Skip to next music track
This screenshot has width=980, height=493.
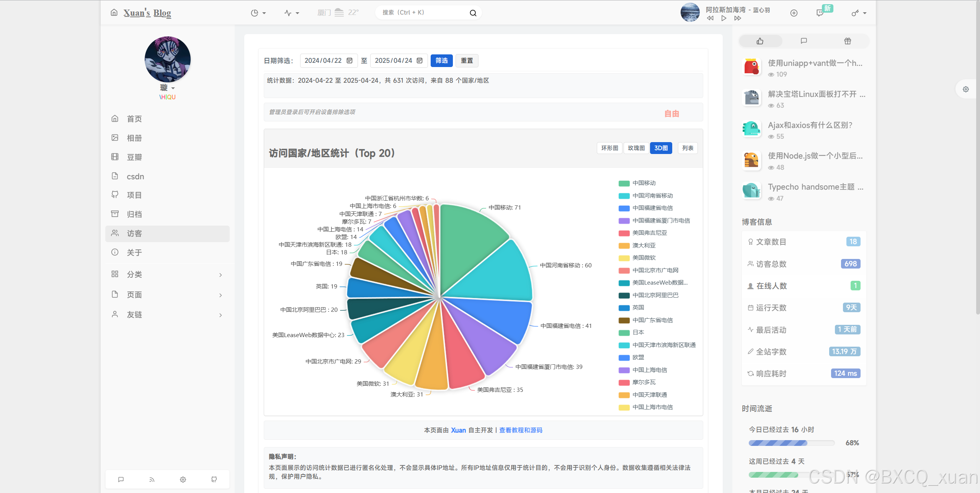tap(738, 18)
